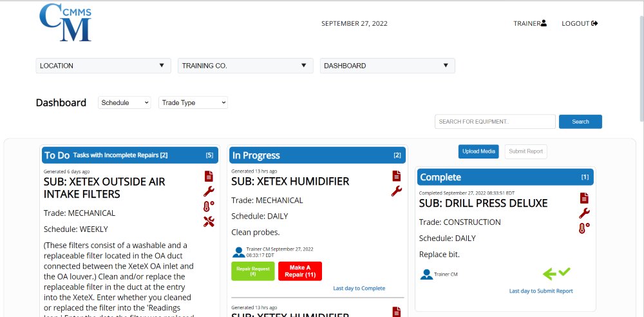This screenshot has height=317, width=644.
Task: Expand the Schedule filter dropdown
Action: (x=124, y=103)
